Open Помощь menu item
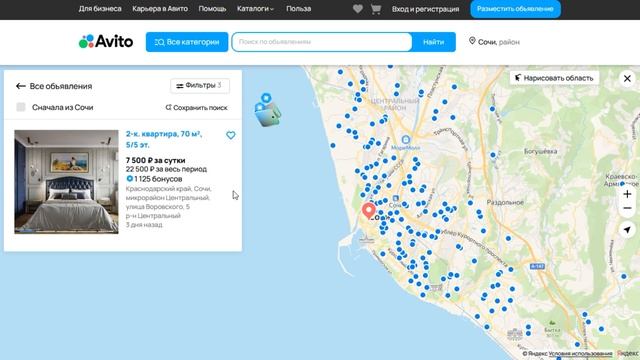 tap(212, 9)
